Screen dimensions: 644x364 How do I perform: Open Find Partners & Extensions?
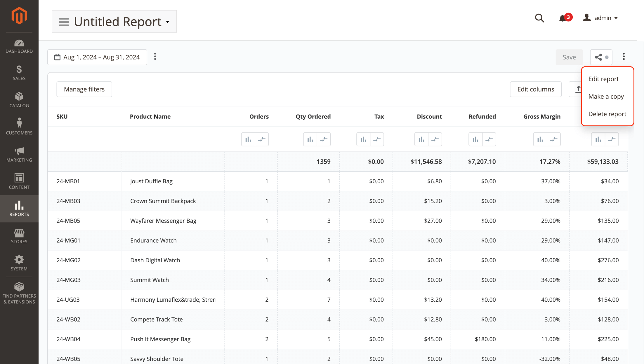pos(19,293)
